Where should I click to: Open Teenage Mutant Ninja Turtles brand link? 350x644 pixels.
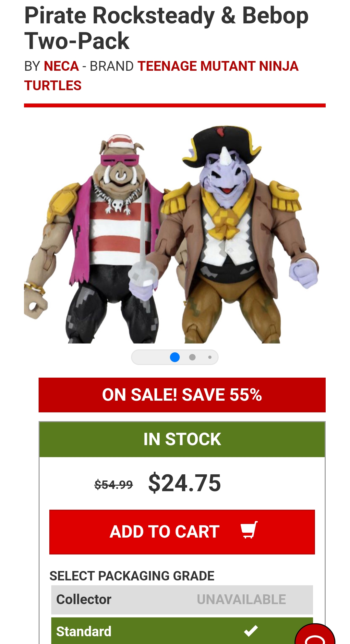point(161,76)
